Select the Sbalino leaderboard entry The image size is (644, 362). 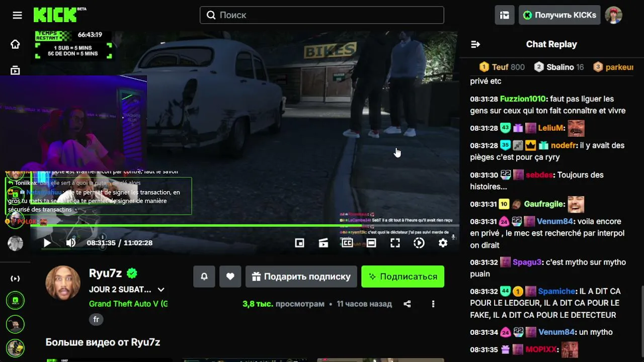point(558,67)
